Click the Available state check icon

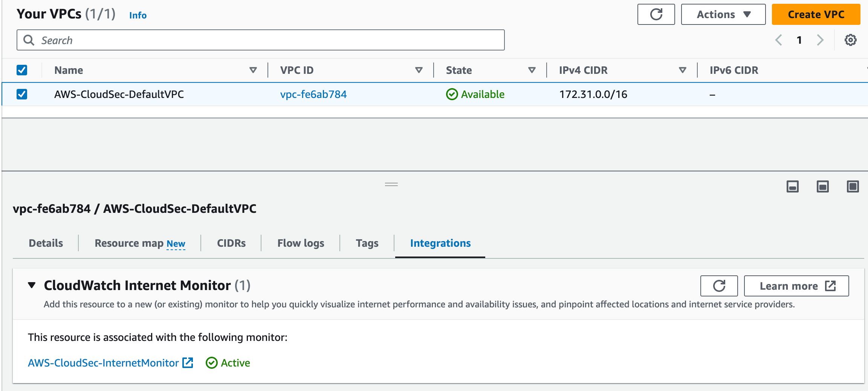pos(452,94)
